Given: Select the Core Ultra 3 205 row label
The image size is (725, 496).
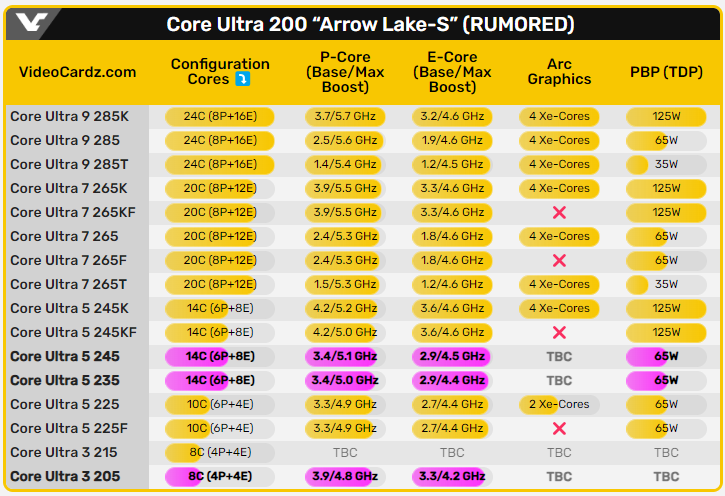Looking at the screenshot, I should coord(65,477).
